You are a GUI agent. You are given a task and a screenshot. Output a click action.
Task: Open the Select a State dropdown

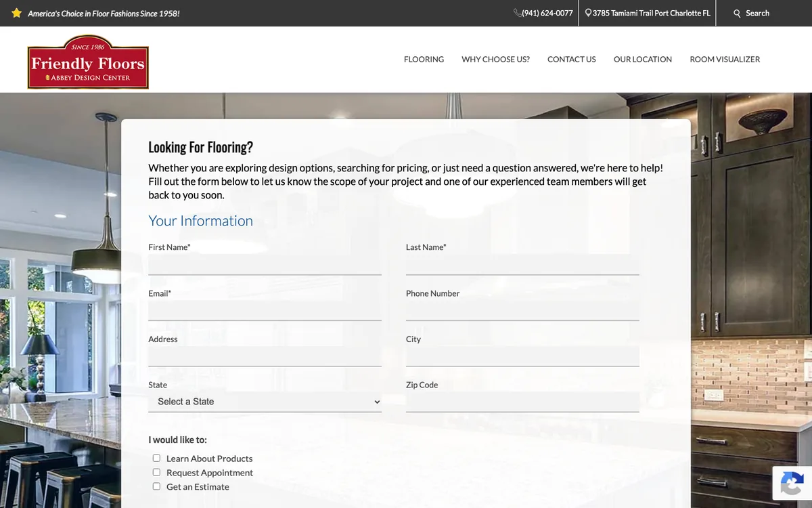coord(265,402)
